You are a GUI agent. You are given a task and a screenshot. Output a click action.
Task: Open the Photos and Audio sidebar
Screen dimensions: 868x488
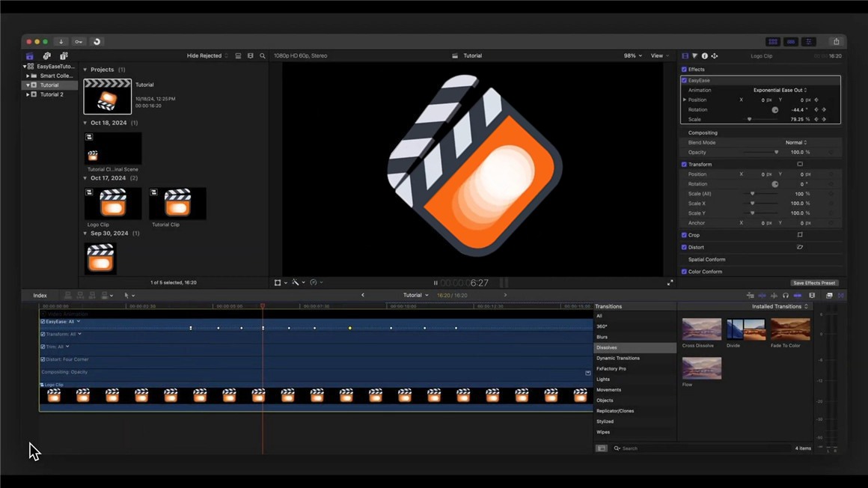coord(46,56)
